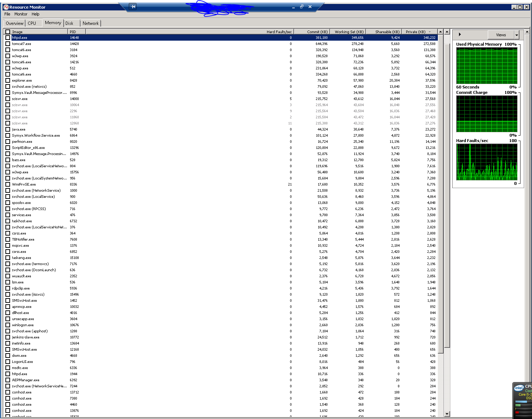Viewport: 532px width, 419px height.
Task: Open the Help menu
Action: tap(36, 14)
